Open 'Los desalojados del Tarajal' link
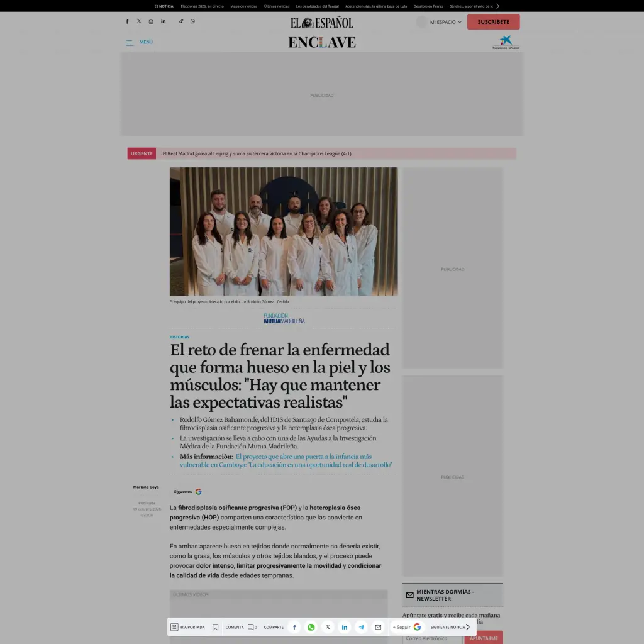The image size is (644, 644). [x=317, y=6]
